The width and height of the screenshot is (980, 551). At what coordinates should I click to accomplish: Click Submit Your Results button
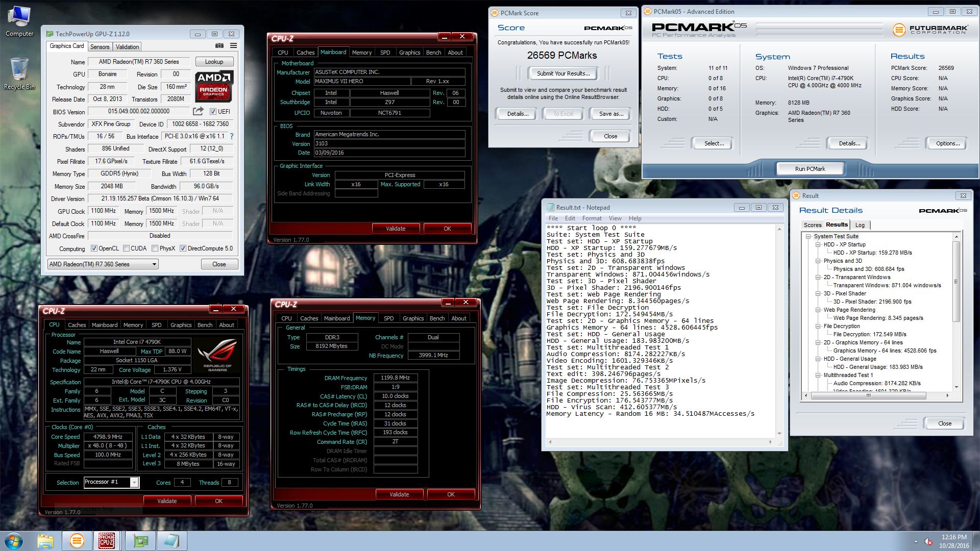(563, 73)
